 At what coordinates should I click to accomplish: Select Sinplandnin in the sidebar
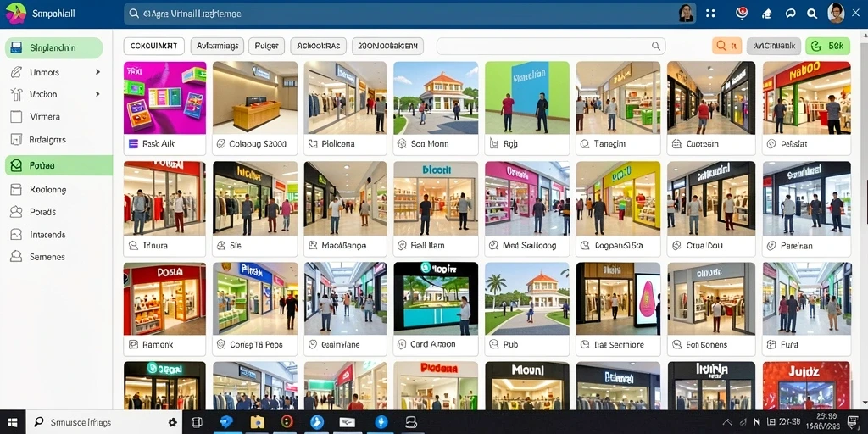pos(54,47)
